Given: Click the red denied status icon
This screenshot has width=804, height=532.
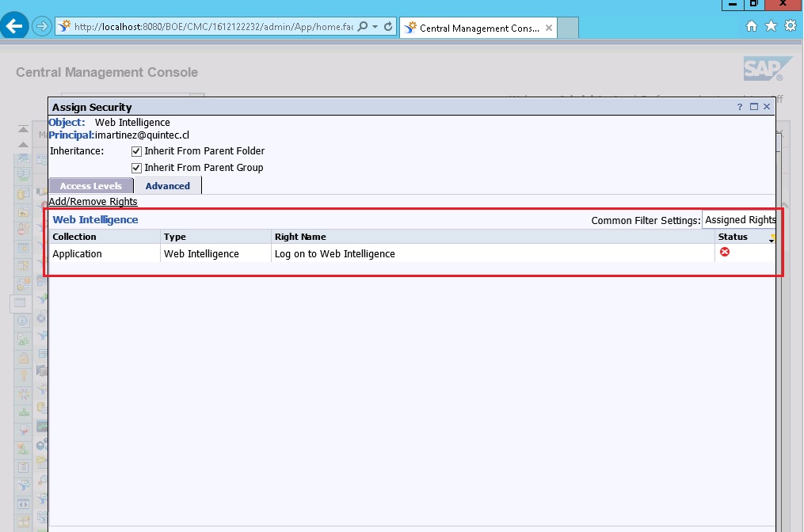Looking at the screenshot, I should (725, 252).
